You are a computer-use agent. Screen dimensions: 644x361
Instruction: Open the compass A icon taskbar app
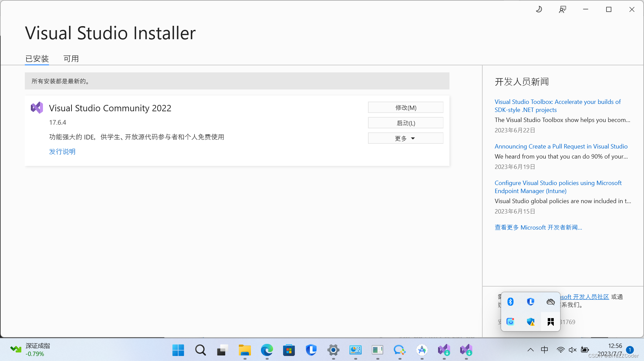422,350
